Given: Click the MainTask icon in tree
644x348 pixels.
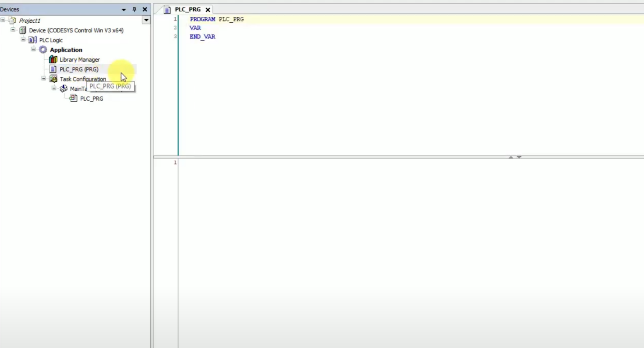Looking at the screenshot, I should [64, 89].
